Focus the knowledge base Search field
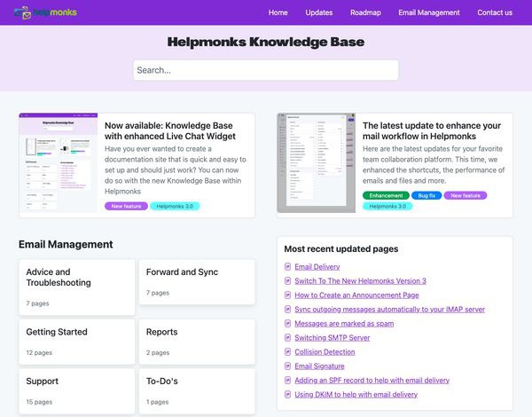The image size is (532, 417). click(266, 70)
